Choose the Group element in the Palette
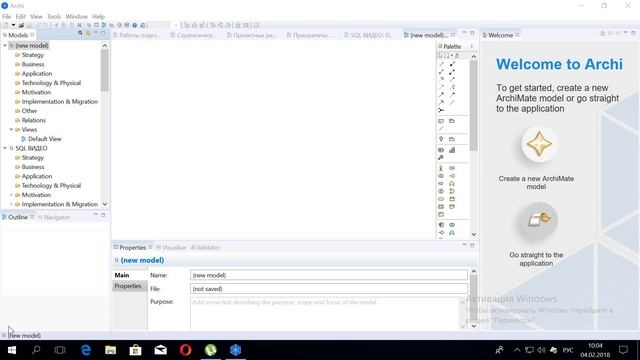This screenshot has width=640, height=360. click(x=452, y=121)
